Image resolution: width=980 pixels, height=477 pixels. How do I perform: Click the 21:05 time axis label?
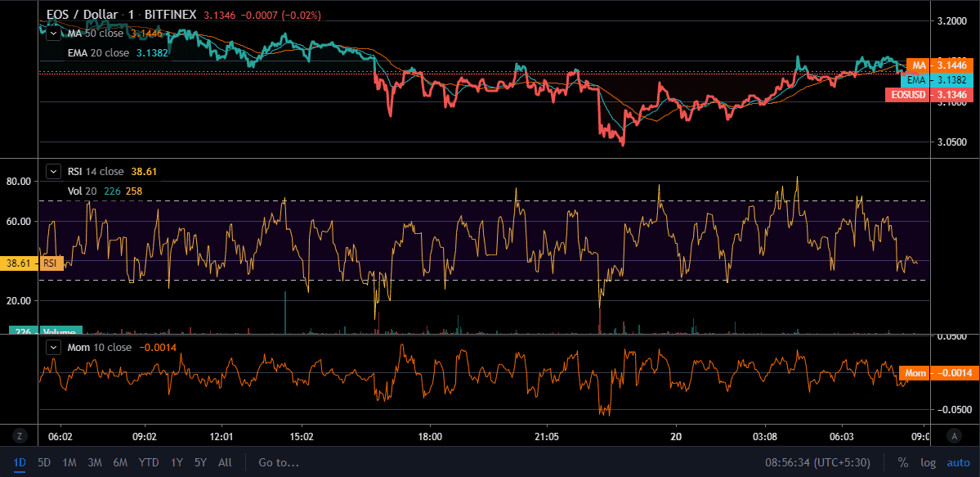546,436
